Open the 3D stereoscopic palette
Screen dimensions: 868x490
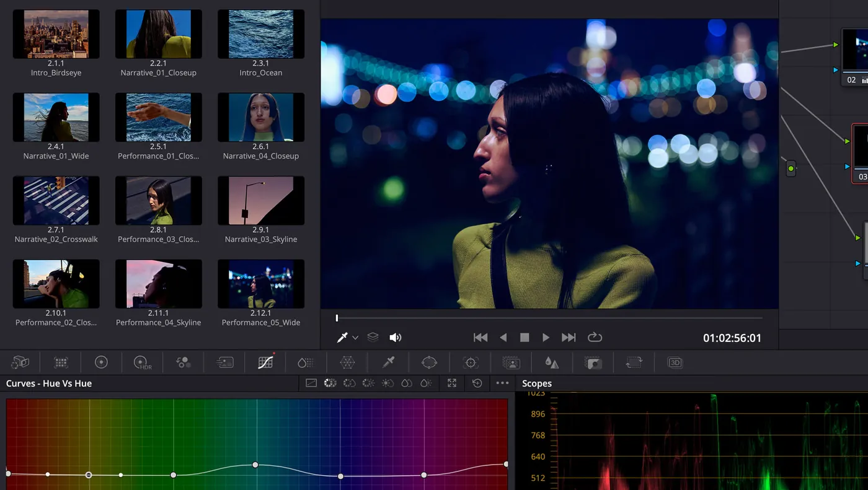[675, 362]
